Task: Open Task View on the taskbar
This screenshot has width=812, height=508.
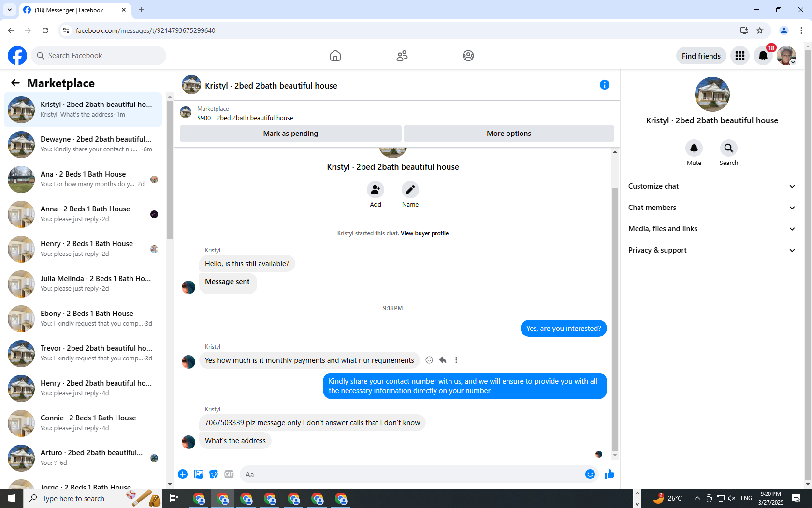Action: 174,498
